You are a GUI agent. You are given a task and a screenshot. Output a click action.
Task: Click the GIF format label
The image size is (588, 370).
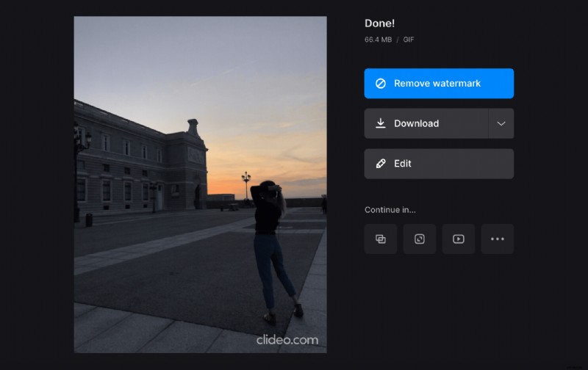(409, 40)
